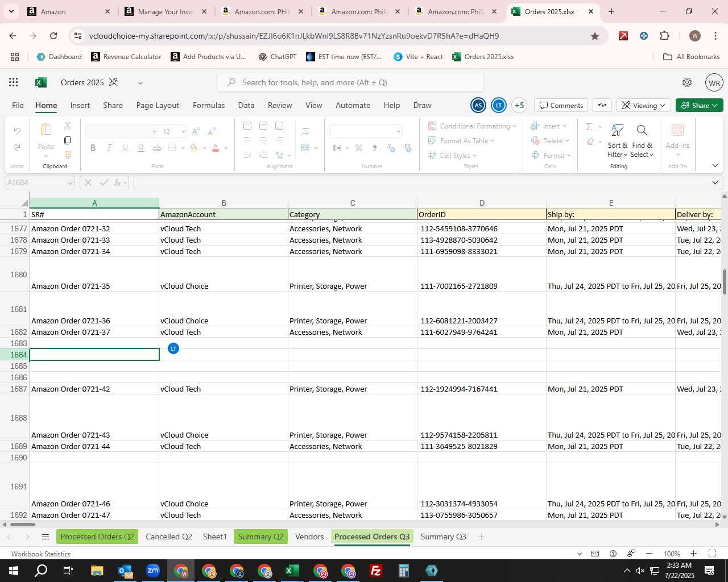This screenshot has height=582, width=728.
Task: Switch to the Formulas tab
Action: [209, 105]
